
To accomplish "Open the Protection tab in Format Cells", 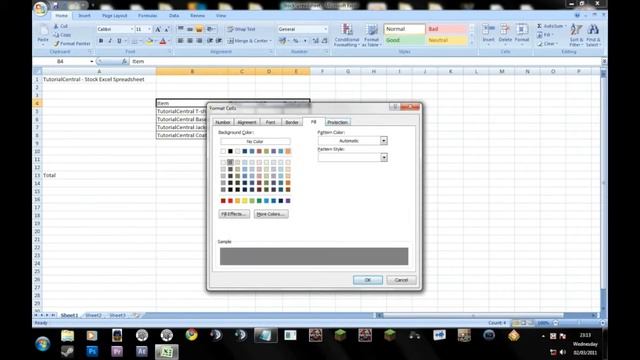I will tap(338, 122).
